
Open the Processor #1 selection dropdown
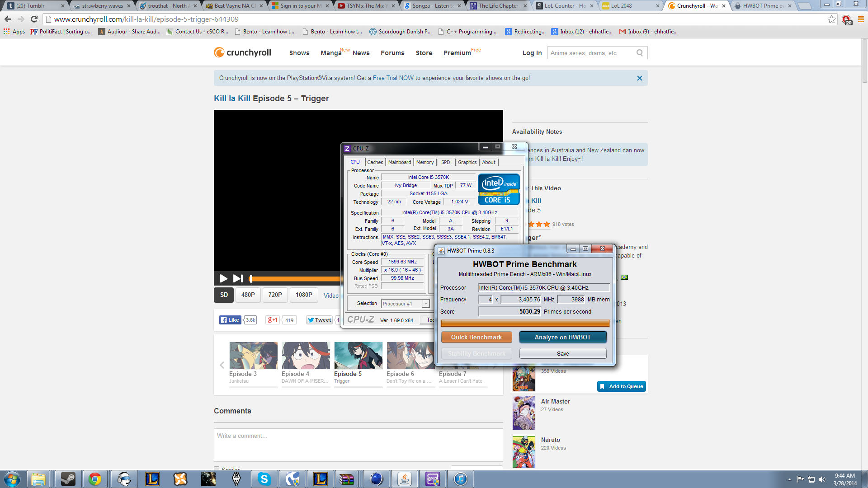[x=406, y=304]
